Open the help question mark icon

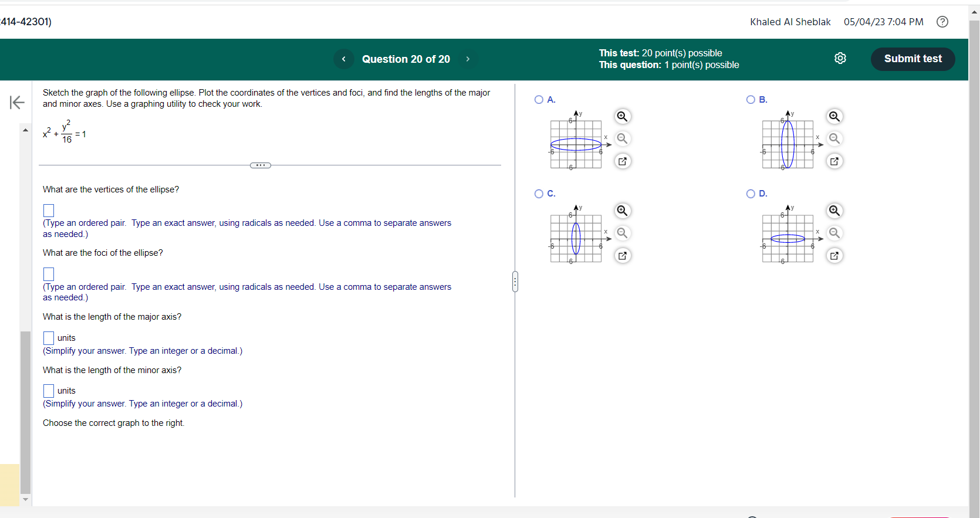(942, 22)
